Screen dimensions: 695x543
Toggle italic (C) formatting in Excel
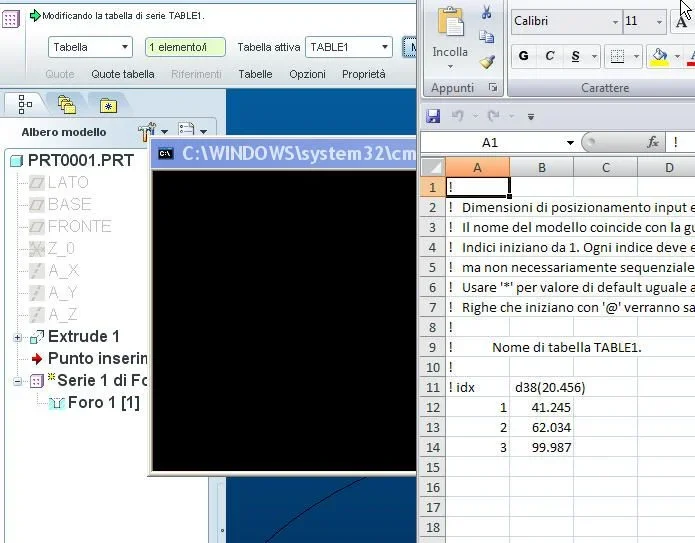[550, 56]
